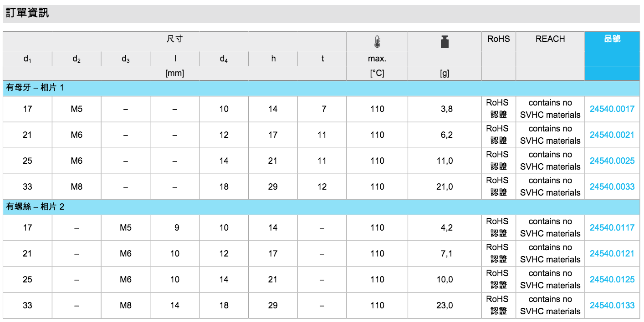
Task: Open part number 24540.0125 link
Action: pyautogui.click(x=612, y=280)
